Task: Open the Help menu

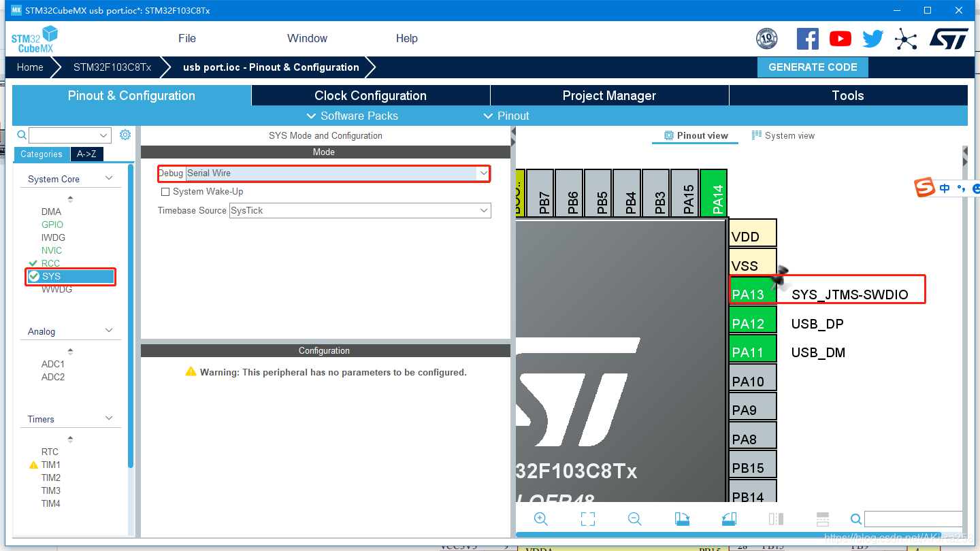Action: (x=407, y=38)
